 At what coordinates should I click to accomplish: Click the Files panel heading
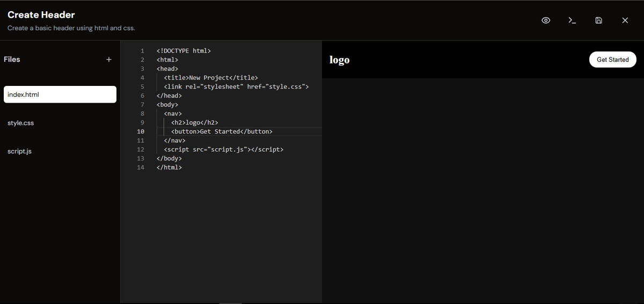(12, 60)
